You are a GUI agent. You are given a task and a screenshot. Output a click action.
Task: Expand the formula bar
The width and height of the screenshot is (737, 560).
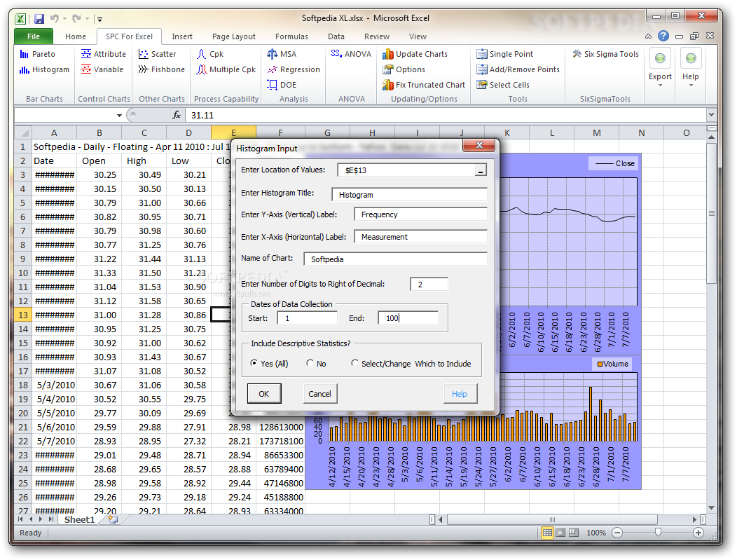712,115
